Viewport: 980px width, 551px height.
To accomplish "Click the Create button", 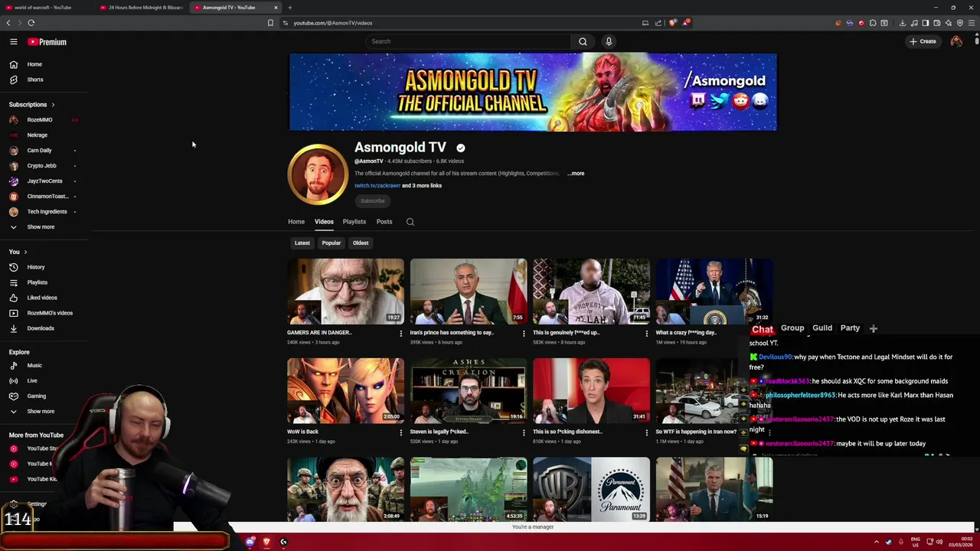I will pyautogui.click(x=923, y=41).
